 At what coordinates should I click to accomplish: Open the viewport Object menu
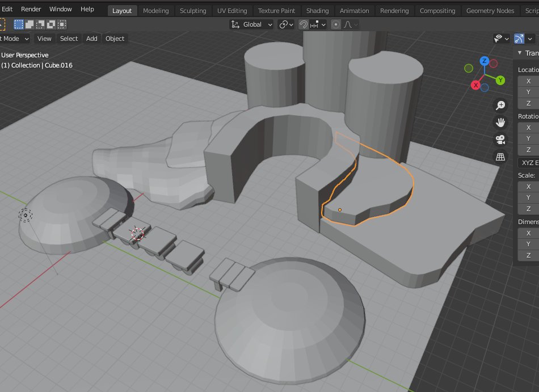[x=115, y=39]
